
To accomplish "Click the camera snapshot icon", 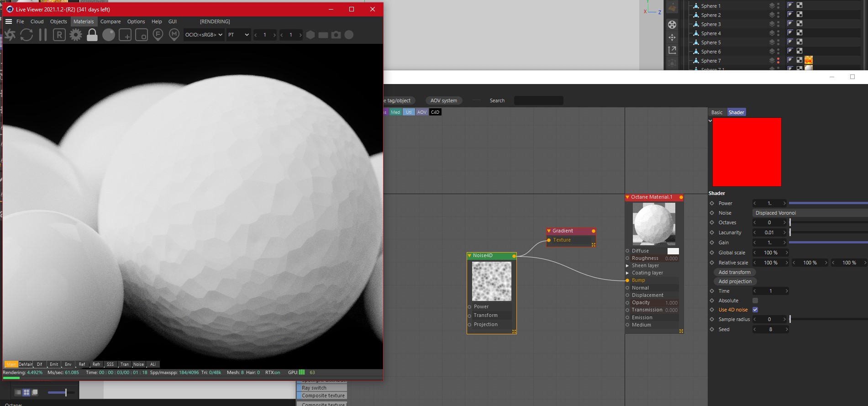I will point(336,35).
